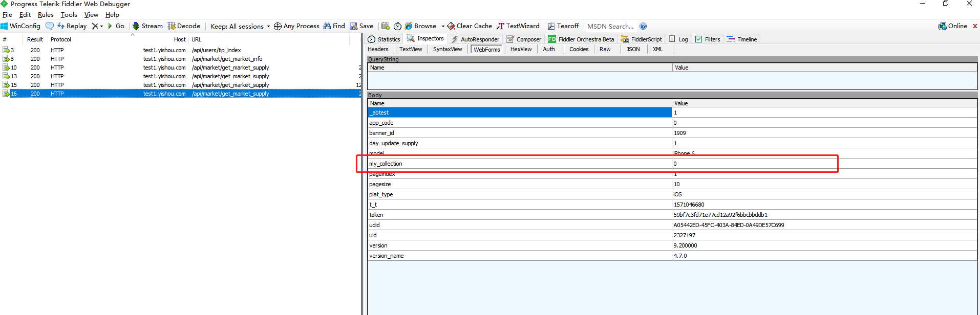
Task: Select the TextView inspector tab
Action: coord(411,50)
